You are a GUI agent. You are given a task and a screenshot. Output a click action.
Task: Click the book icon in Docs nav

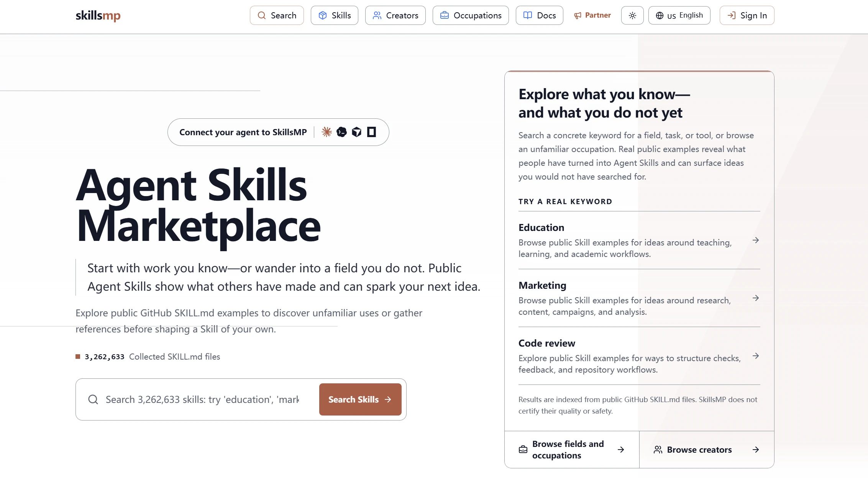pyautogui.click(x=528, y=15)
